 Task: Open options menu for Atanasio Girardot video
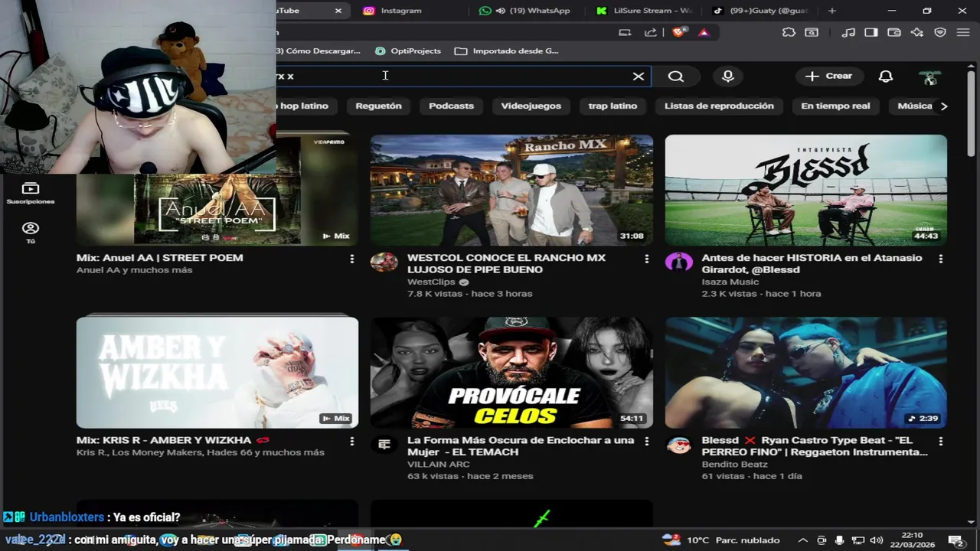point(940,259)
